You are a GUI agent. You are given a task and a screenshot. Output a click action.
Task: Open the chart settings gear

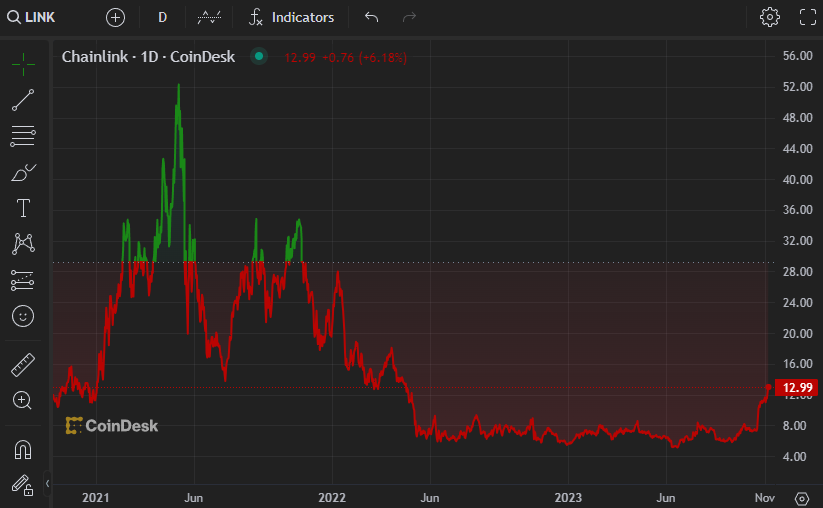click(x=769, y=17)
